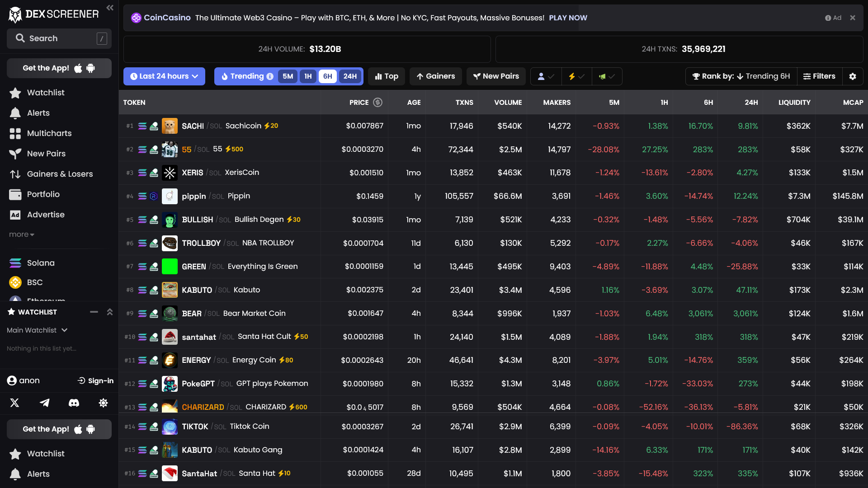
Task: Click the top Get the App button
Action: [59, 68]
